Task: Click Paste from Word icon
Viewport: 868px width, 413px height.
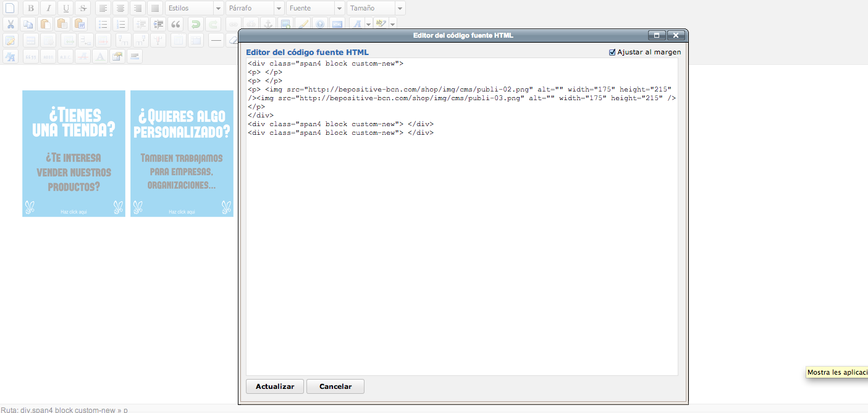Action: pos(80,24)
